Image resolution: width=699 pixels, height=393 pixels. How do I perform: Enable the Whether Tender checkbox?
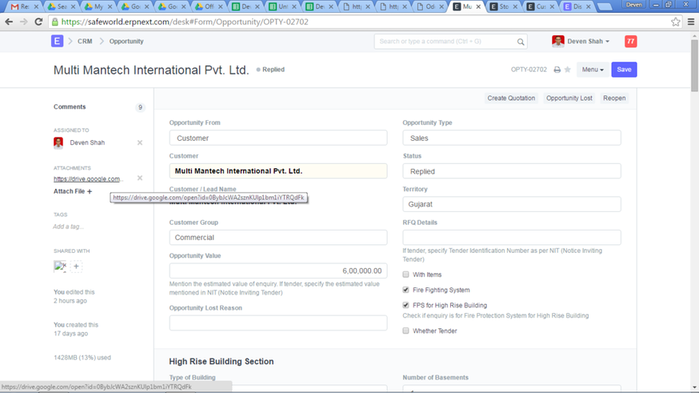[x=406, y=331]
